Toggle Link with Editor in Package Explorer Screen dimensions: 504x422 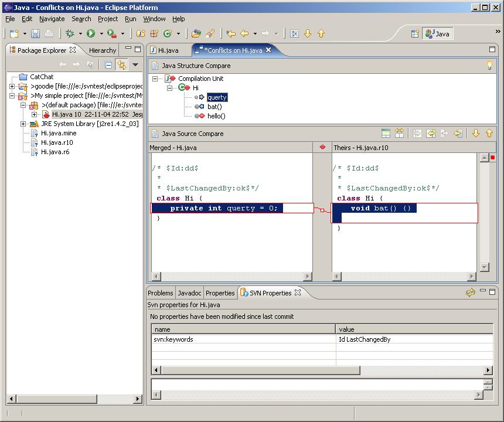[x=122, y=65]
